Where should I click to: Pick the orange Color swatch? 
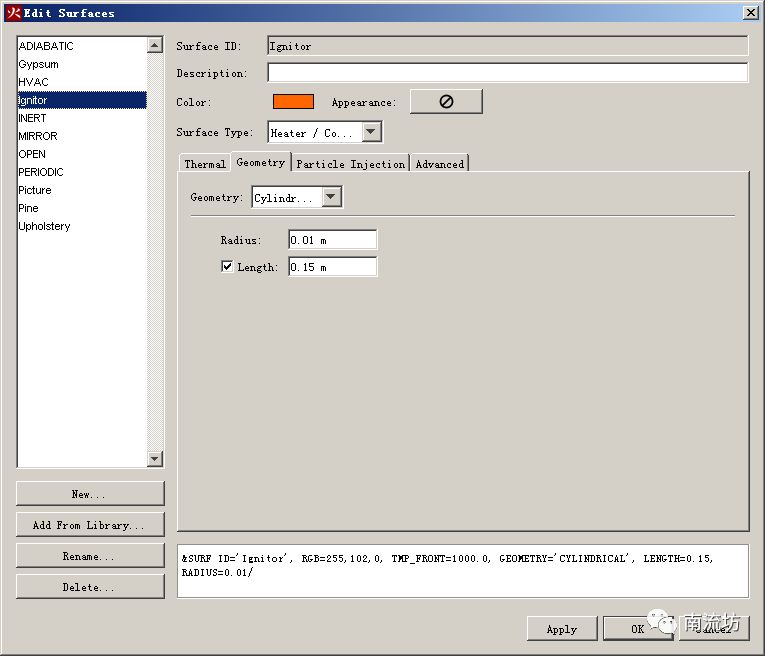coord(293,102)
